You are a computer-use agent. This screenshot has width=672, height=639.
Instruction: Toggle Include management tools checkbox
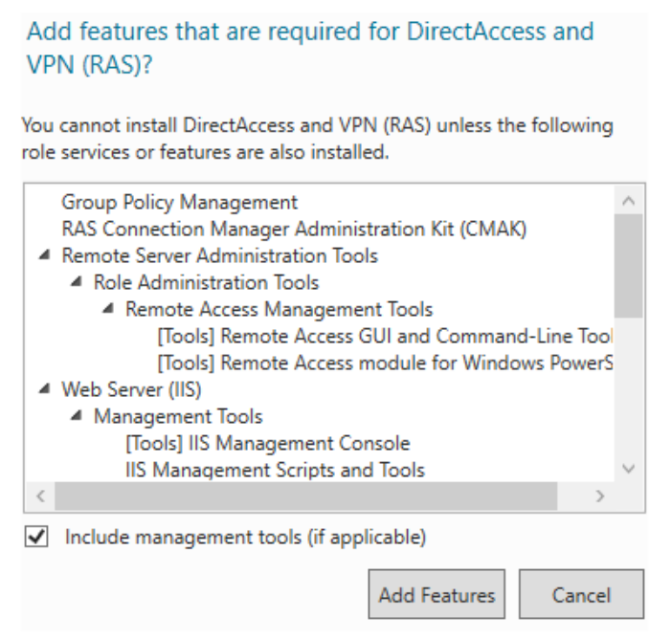(x=37, y=538)
